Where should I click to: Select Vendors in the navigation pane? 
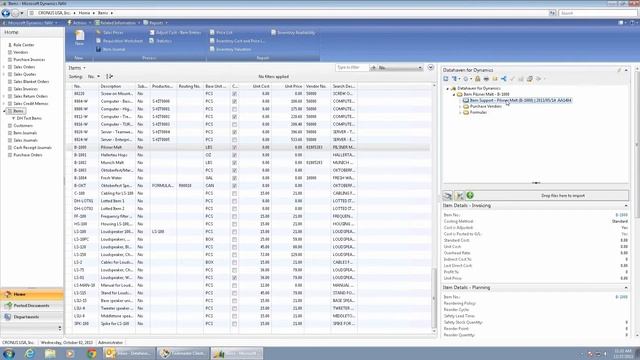21,52
